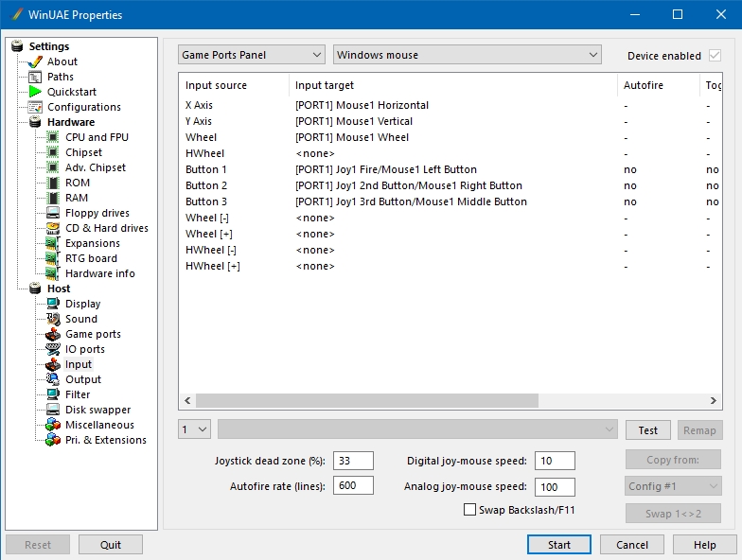Click the Hardware category icon
742x560 pixels.
pyautogui.click(x=36, y=123)
